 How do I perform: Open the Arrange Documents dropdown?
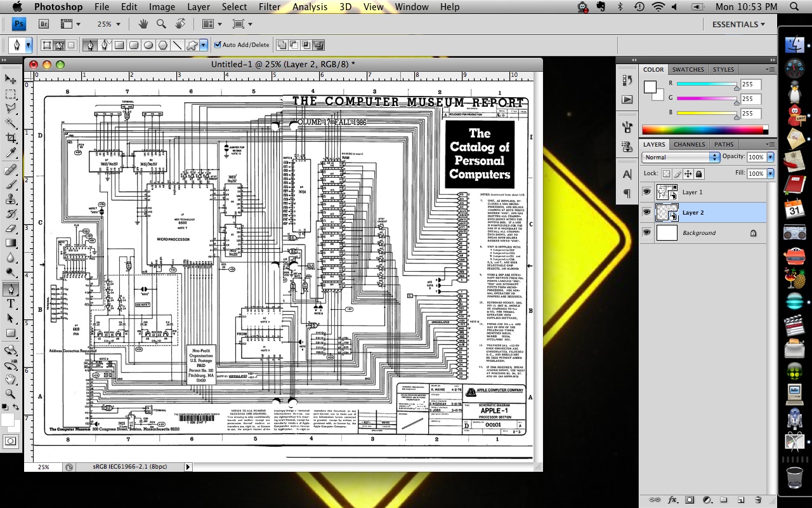212,24
